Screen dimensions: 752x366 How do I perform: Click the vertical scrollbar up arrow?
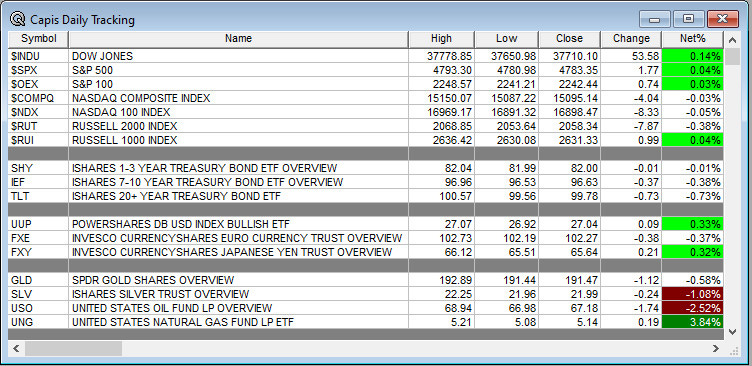[x=732, y=40]
